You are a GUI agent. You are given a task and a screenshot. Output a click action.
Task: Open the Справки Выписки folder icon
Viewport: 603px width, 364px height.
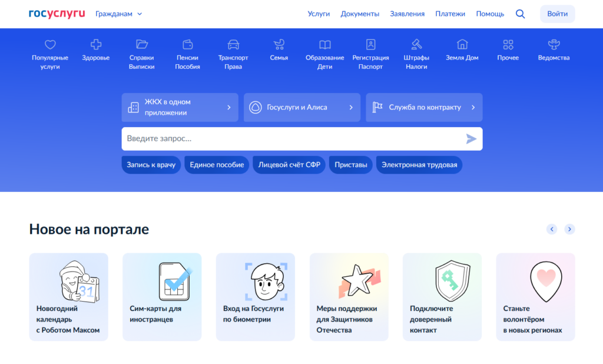pyautogui.click(x=141, y=45)
